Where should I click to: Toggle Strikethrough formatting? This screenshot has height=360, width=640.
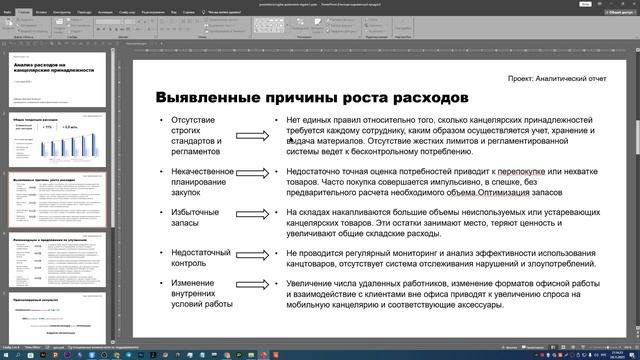click(122, 29)
